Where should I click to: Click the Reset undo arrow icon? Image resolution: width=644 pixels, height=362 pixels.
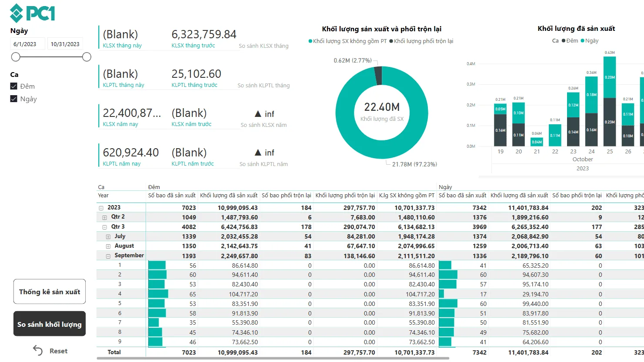pos(38,351)
